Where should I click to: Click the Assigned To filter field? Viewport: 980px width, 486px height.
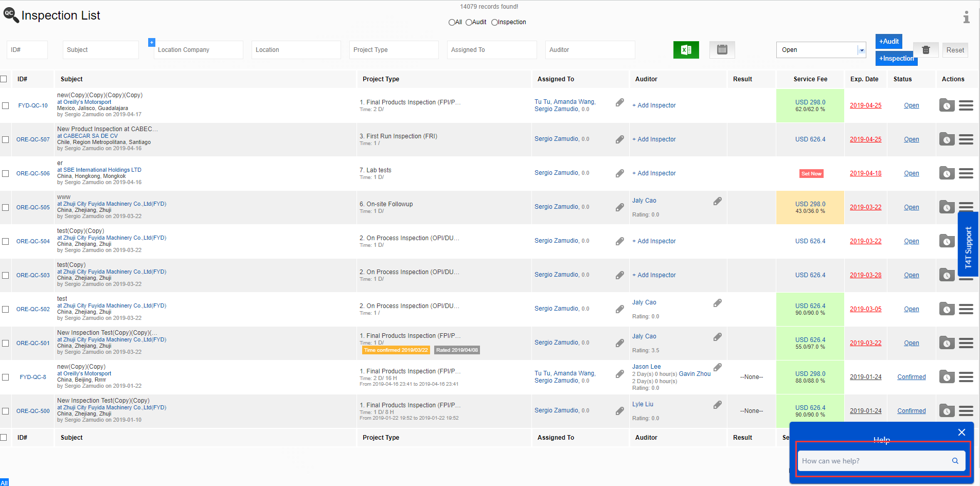point(492,50)
